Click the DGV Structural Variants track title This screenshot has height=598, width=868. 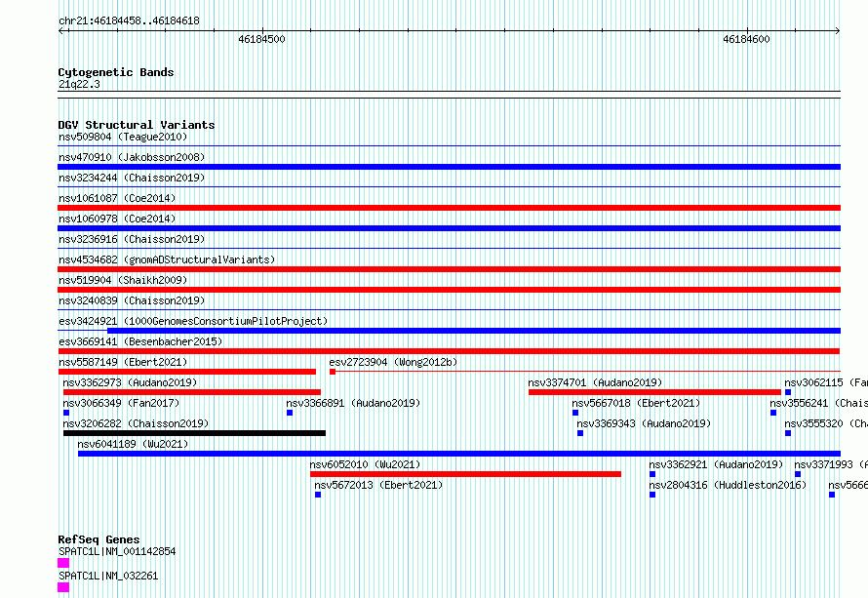pos(137,125)
